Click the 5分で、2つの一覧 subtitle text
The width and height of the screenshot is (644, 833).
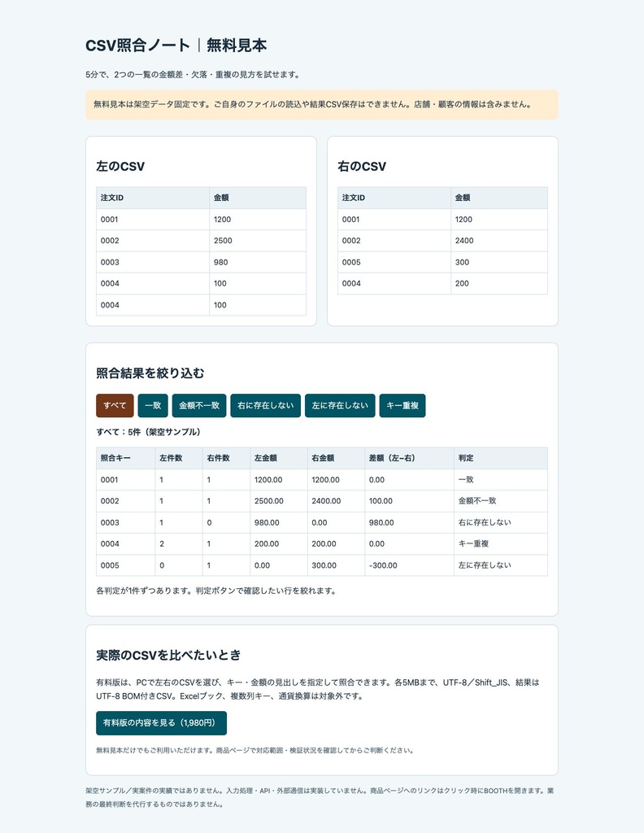[194, 74]
